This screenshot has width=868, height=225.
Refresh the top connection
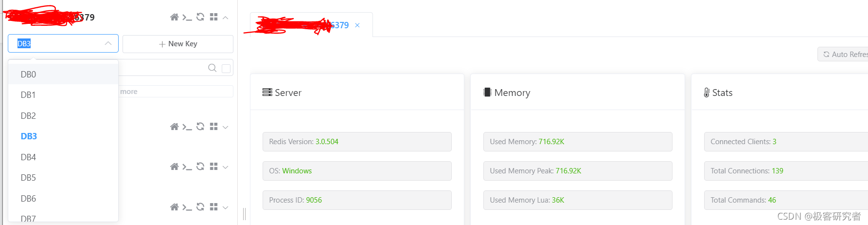tap(200, 17)
